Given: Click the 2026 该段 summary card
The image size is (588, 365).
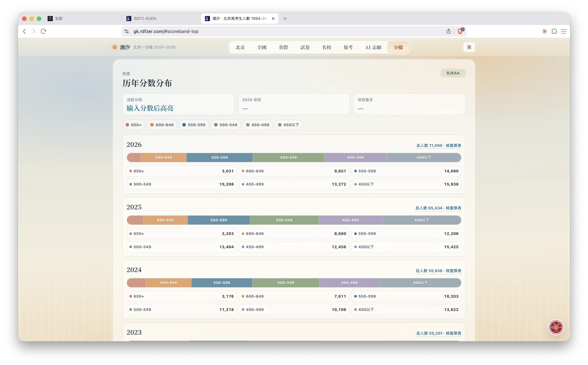Looking at the screenshot, I should (294, 104).
